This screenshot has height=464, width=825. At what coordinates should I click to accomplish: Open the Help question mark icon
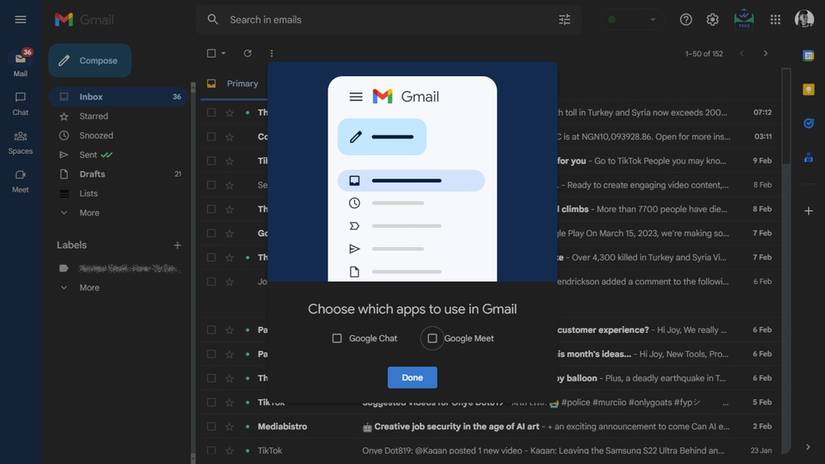[x=686, y=19]
